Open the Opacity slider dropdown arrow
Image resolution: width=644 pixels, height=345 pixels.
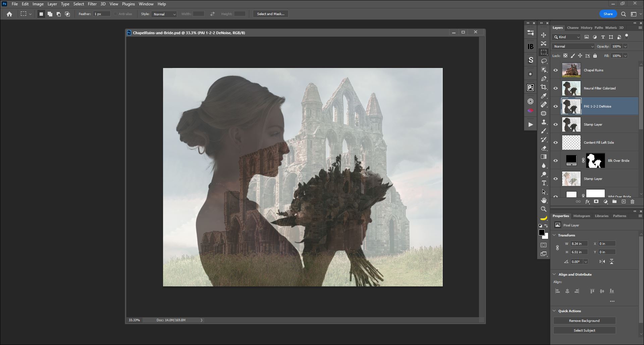point(625,47)
